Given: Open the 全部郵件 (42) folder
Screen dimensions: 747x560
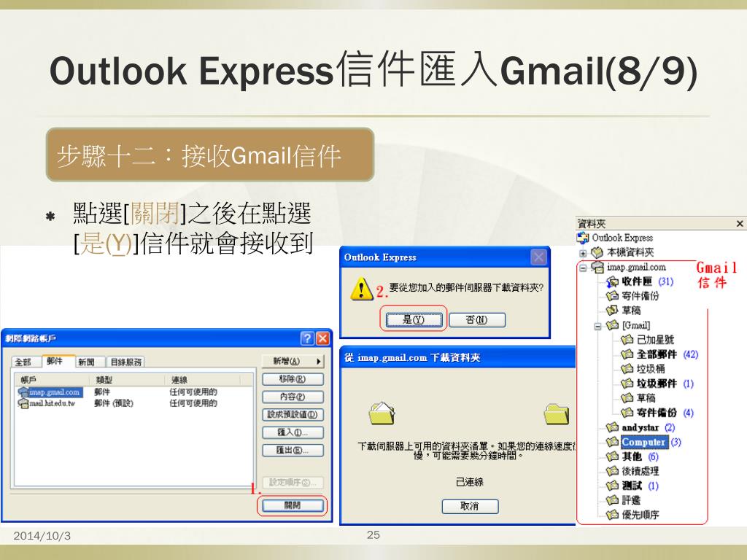Looking at the screenshot, I should 667,354.
